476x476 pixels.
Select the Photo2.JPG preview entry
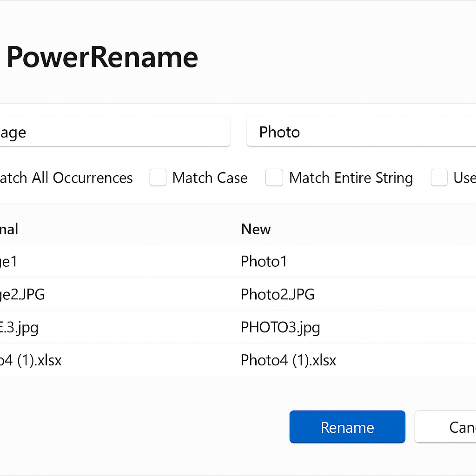(278, 294)
